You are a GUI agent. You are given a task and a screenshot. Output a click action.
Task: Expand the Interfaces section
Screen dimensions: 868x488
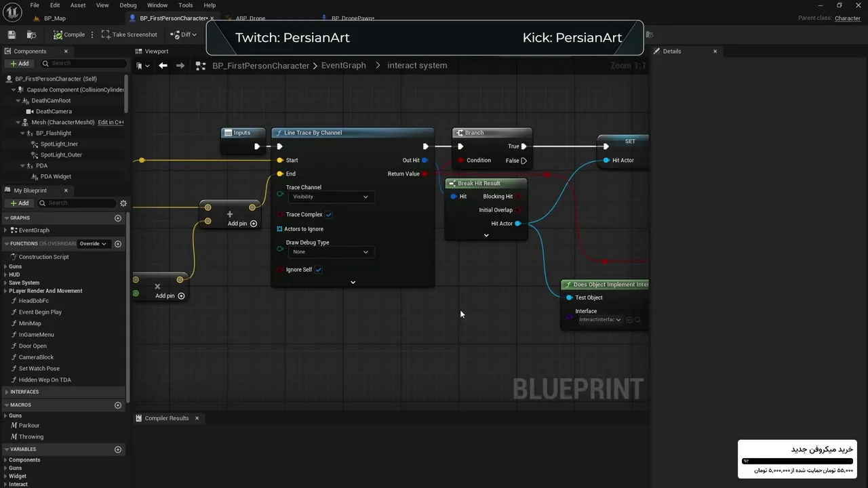[7, 392]
